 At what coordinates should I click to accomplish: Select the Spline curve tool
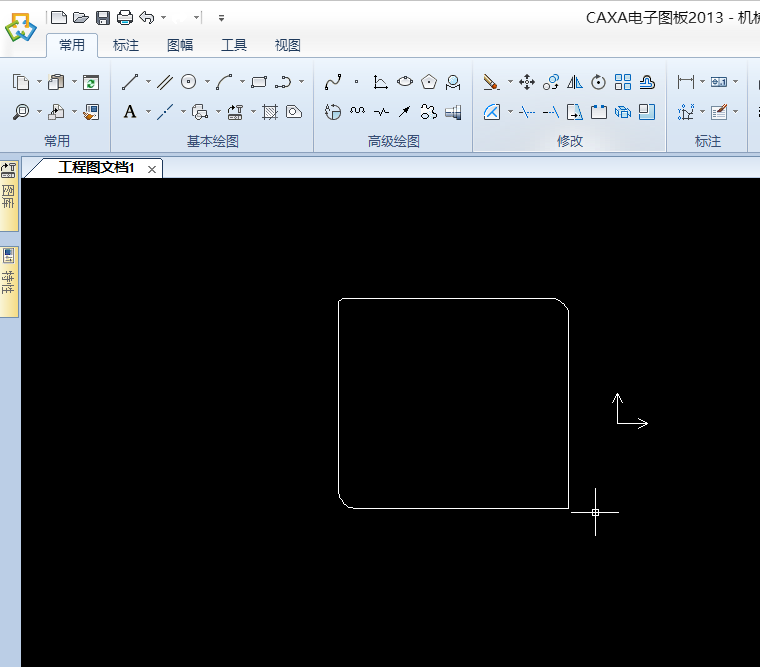tap(333, 82)
